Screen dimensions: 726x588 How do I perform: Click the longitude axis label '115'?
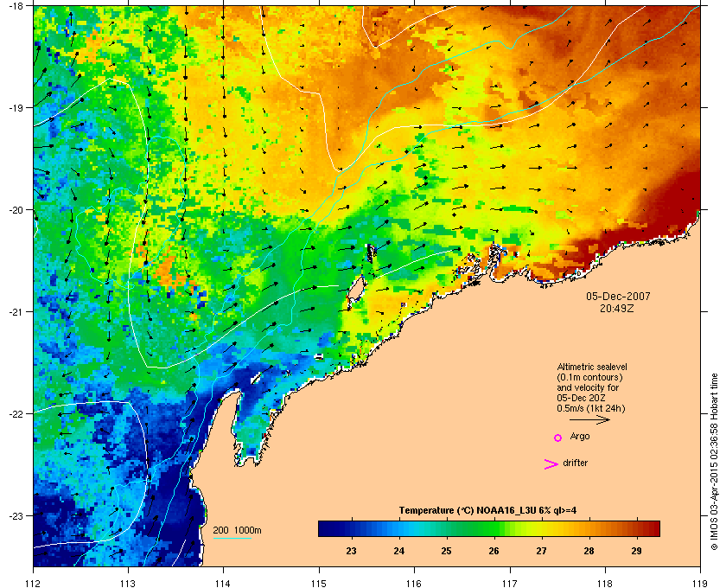pyautogui.click(x=319, y=583)
